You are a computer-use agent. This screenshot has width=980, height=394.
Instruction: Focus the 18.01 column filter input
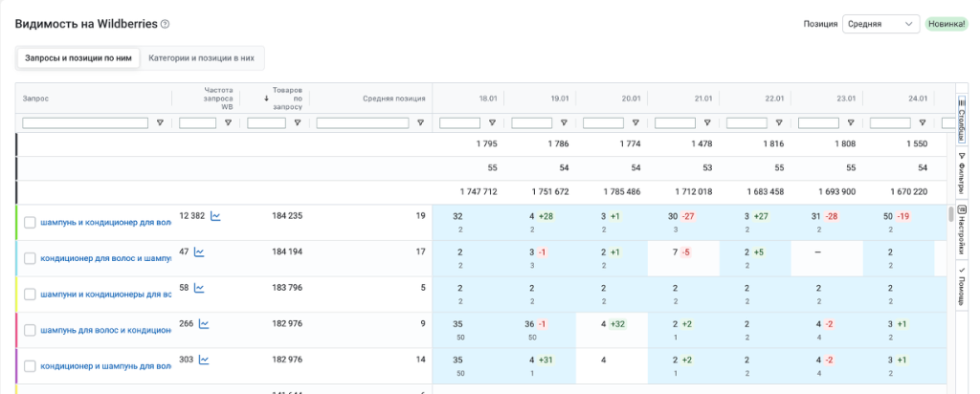pos(460,123)
